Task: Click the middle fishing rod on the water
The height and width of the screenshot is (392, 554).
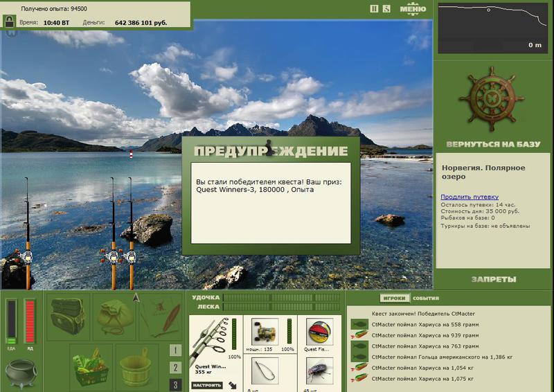Action: coord(113,233)
